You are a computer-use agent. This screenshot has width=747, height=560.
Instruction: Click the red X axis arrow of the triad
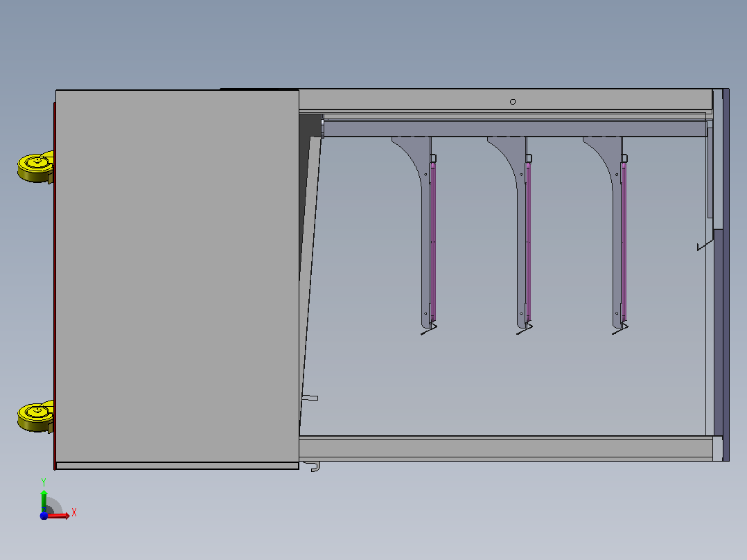point(60,516)
